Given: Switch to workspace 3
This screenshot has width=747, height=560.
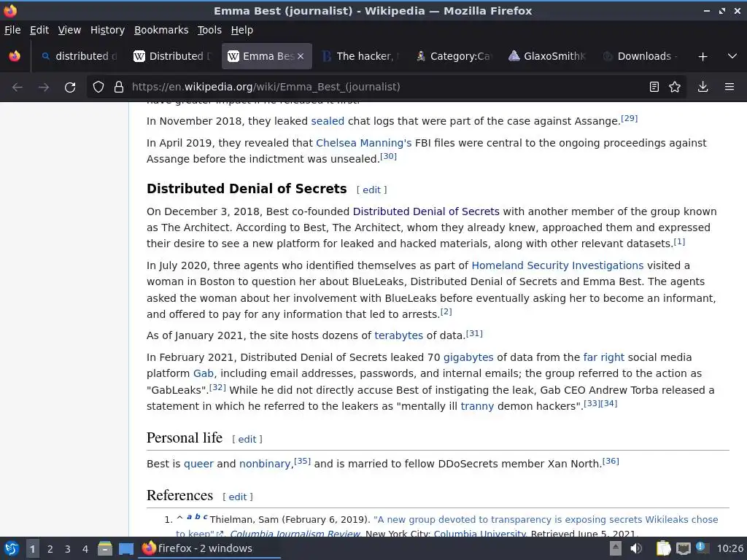Looking at the screenshot, I should pyautogui.click(x=68, y=549).
